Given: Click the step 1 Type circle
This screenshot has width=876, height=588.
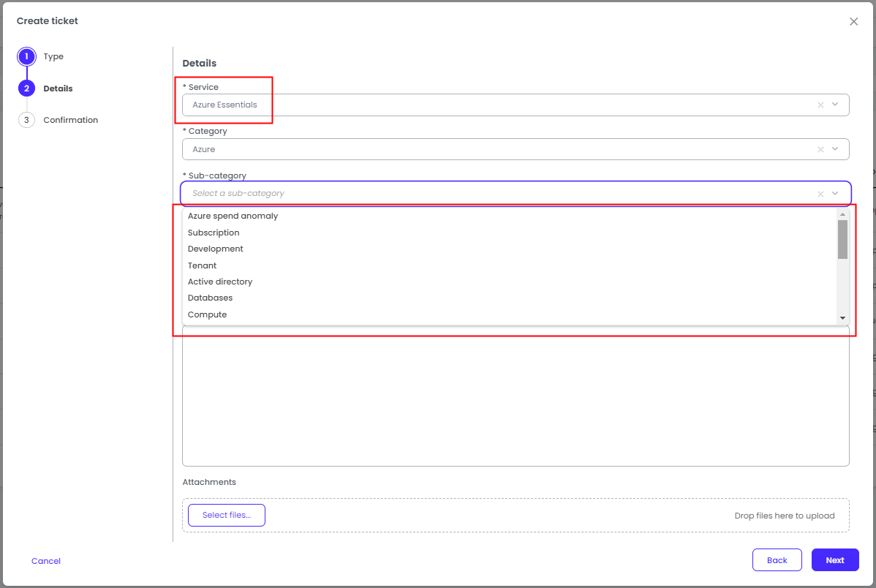Looking at the screenshot, I should 26,56.
